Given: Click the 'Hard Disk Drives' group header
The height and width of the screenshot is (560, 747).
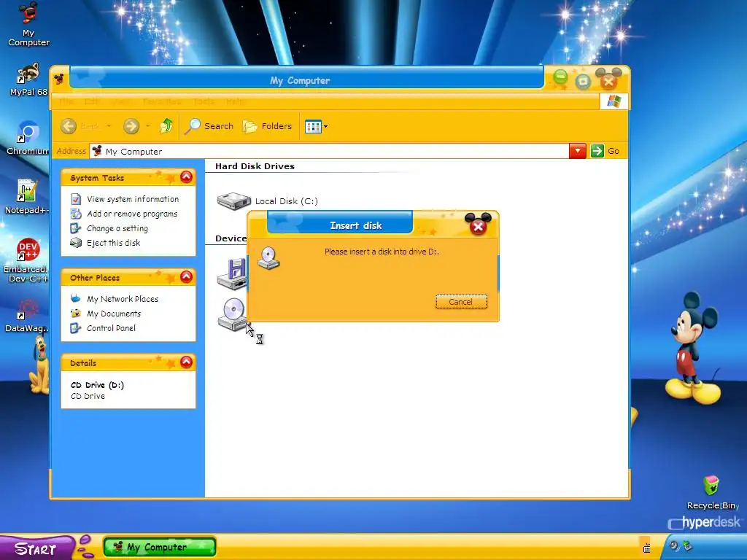Looking at the screenshot, I should point(255,166).
